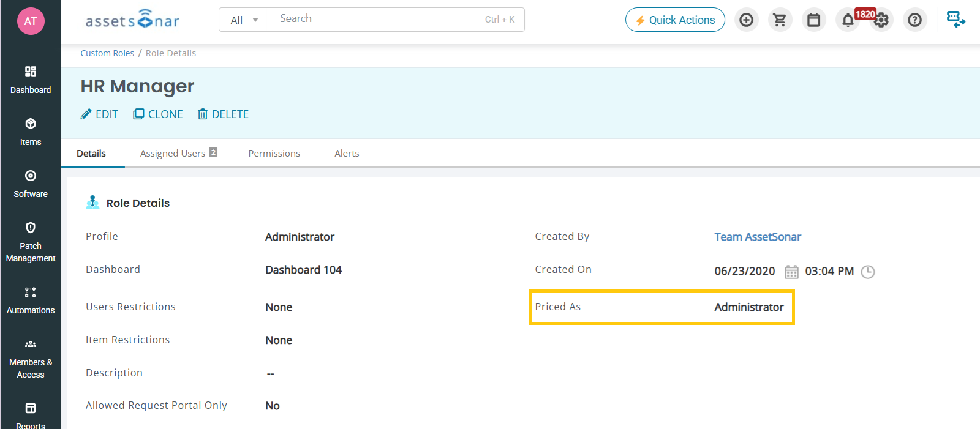Image resolution: width=980 pixels, height=429 pixels.
Task: Switch to Permissions tab
Action: 274,154
